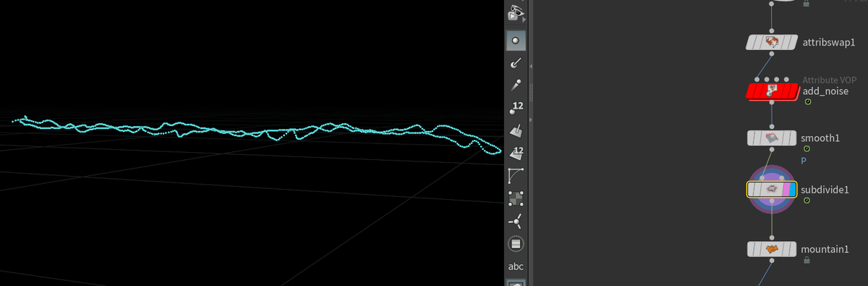Select the red add_noise node icon
The image size is (868, 286).
click(772, 91)
